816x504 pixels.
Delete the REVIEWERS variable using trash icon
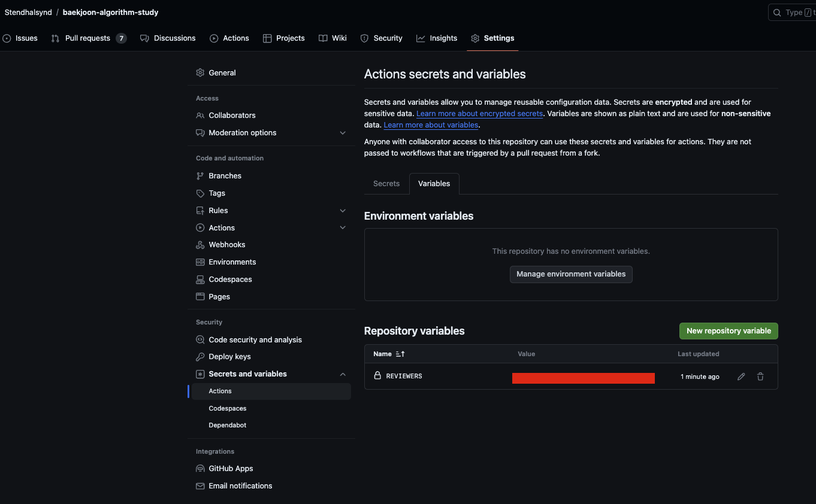(760, 377)
